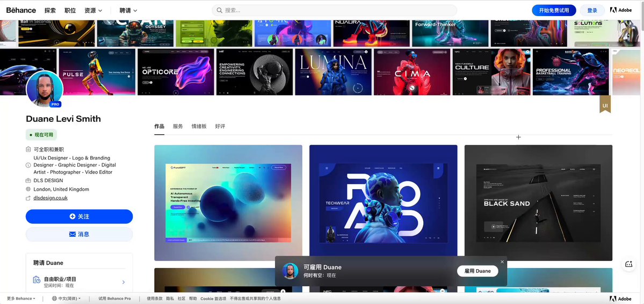Switch to the 服务 tab

click(178, 127)
